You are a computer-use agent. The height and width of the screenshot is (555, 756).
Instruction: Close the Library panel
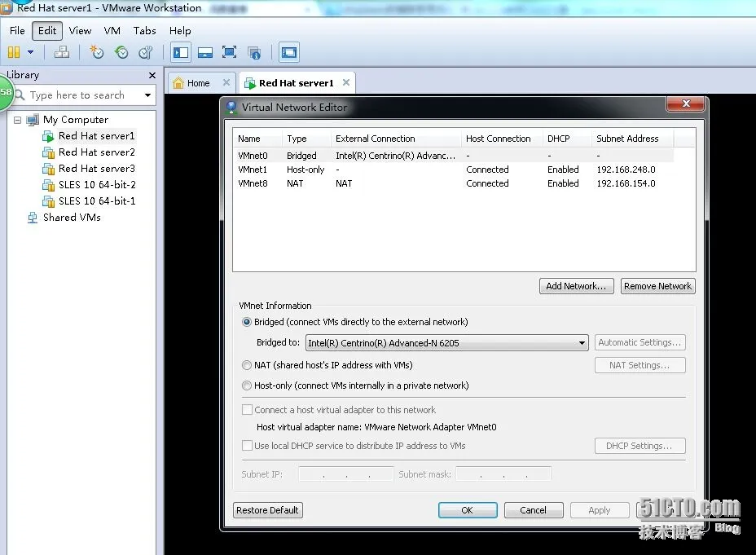pos(152,75)
